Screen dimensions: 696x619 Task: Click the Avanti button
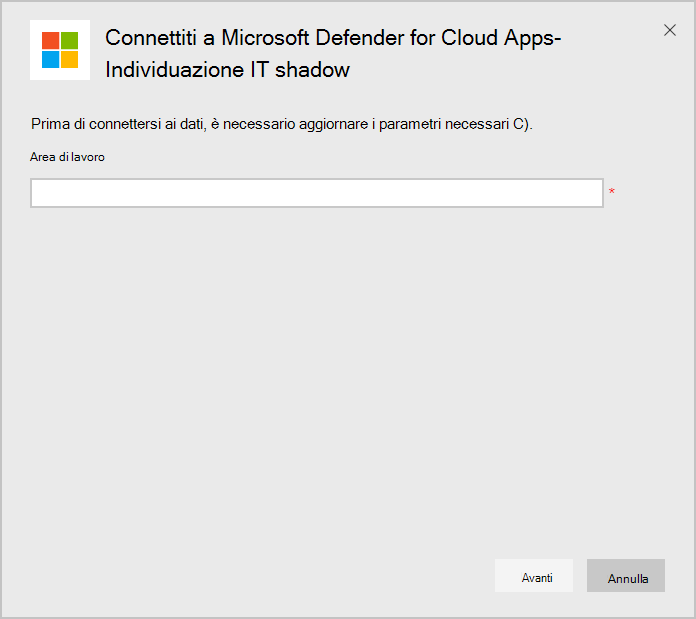(x=534, y=576)
